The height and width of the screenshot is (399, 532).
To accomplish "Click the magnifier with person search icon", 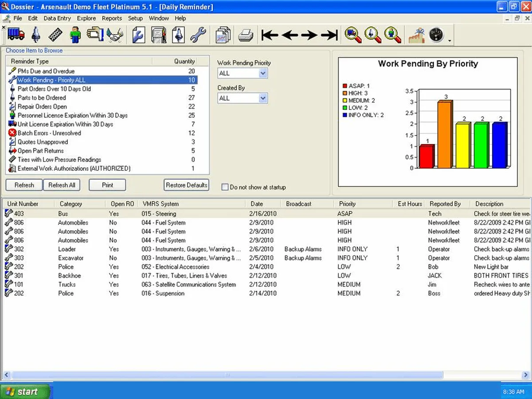I will point(393,35).
